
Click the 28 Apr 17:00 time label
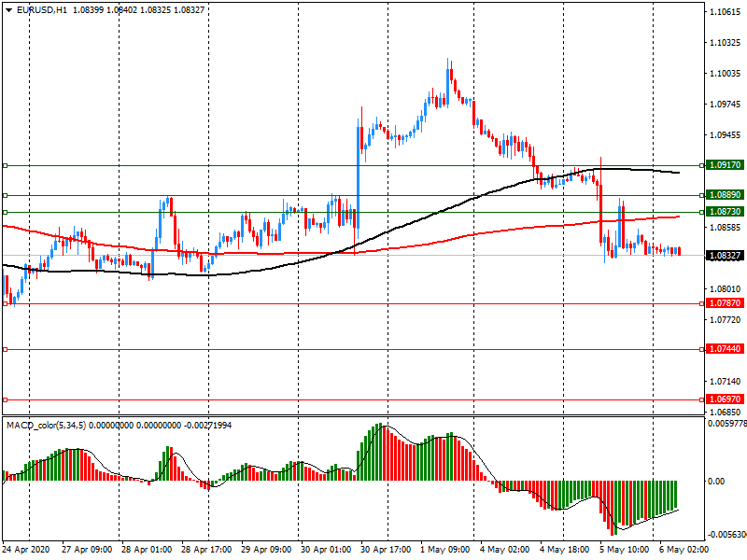point(206,550)
